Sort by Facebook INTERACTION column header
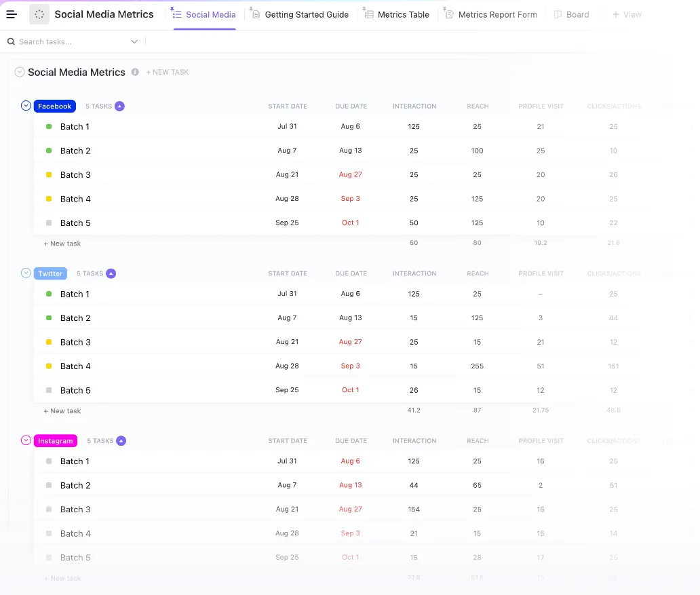Screen dimensions: 700x595 [414, 107]
